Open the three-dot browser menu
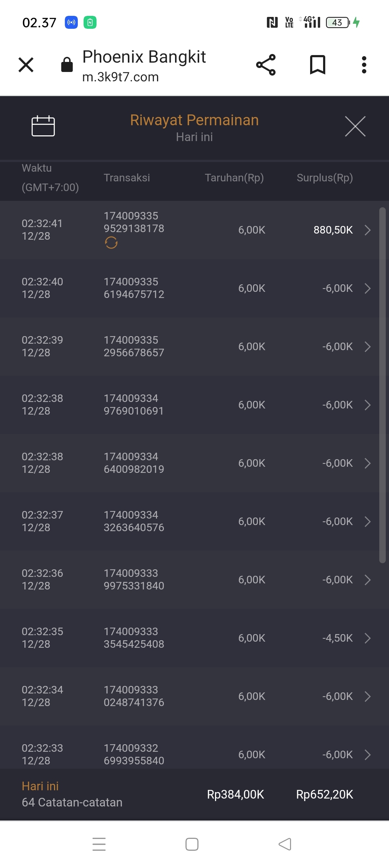This screenshot has height=868, width=389. pos(364,65)
